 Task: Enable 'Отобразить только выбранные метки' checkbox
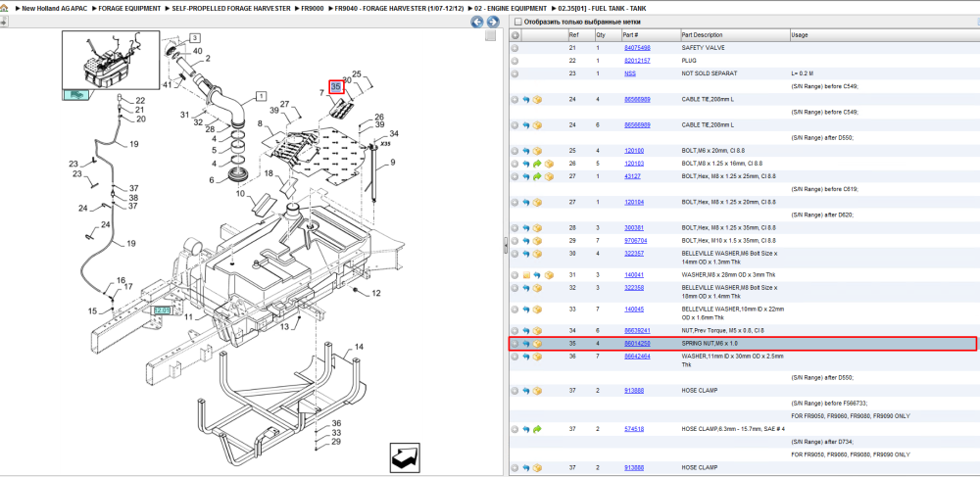(x=517, y=22)
